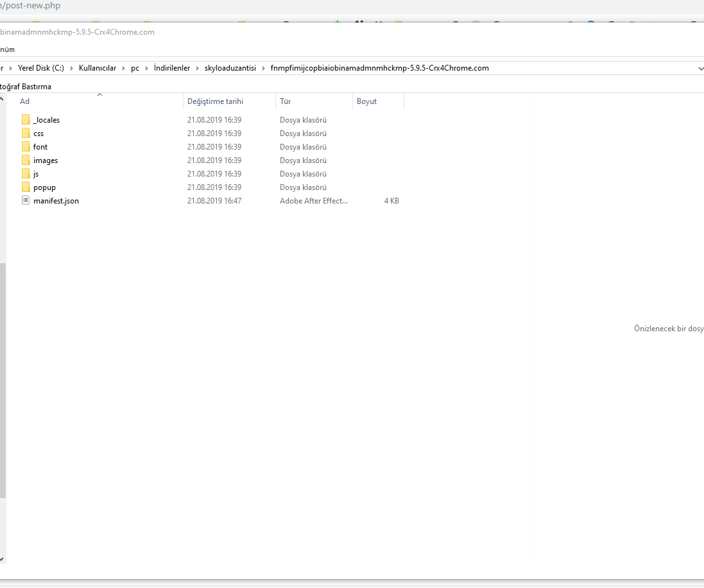704x588 pixels.
Task: Expand the chevron after İndirilenler in breadcrumb
Action: click(198, 68)
